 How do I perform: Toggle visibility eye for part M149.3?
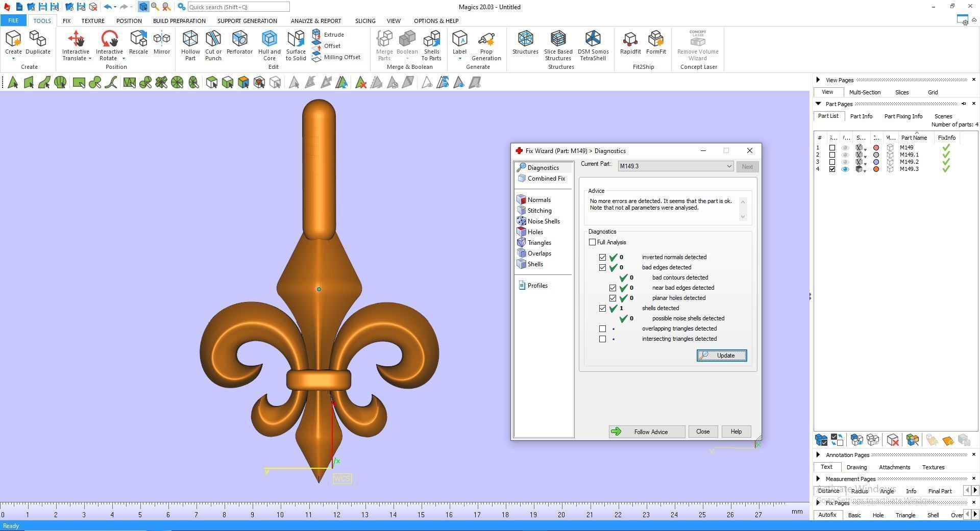(845, 169)
